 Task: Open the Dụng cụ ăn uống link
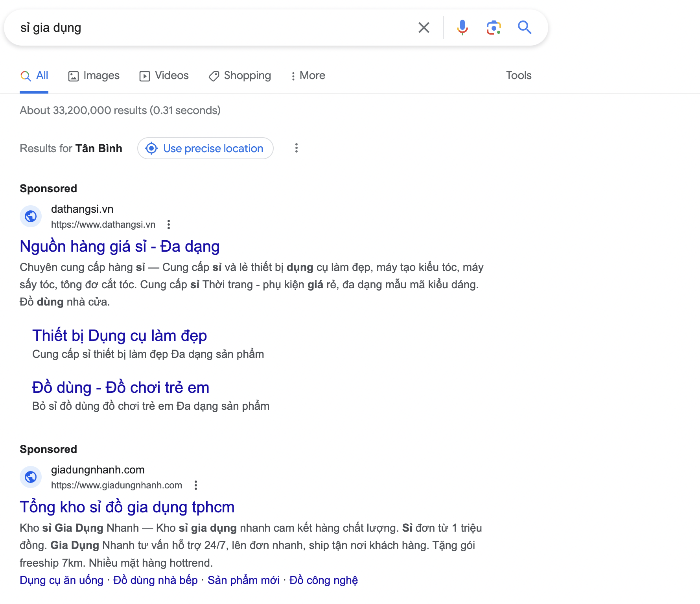61,580
